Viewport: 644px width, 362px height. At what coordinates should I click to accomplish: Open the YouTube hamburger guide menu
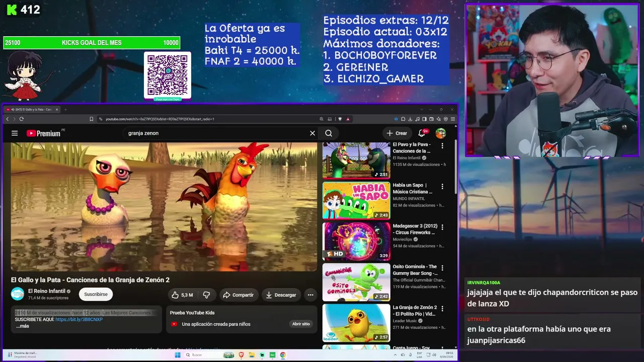click(15, 133)
